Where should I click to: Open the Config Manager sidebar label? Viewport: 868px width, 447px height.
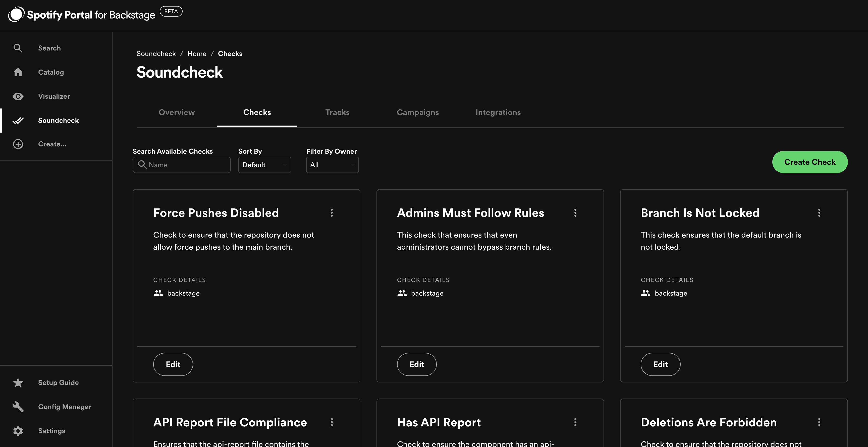click(65, 407)
